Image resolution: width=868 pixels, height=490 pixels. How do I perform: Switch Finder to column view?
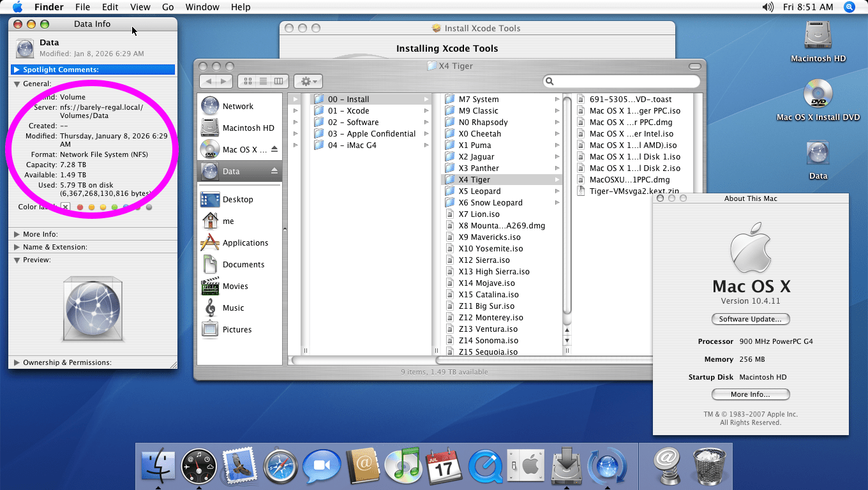coord(278,81)
